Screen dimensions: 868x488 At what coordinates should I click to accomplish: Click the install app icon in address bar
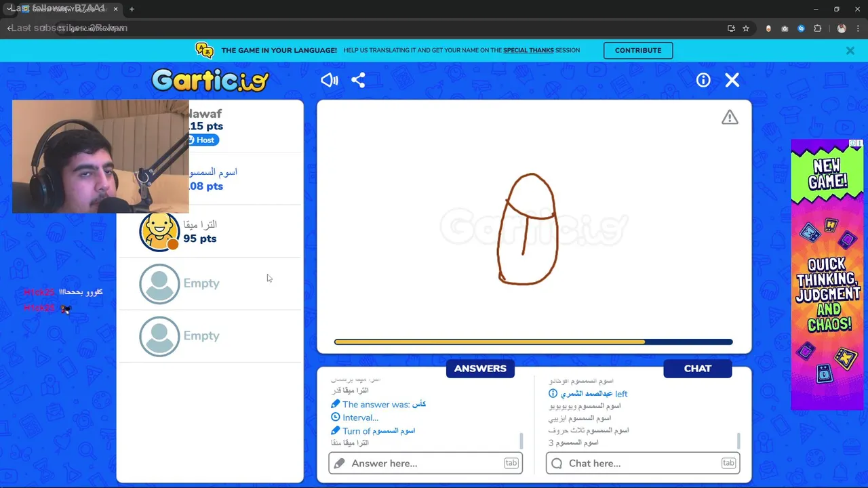[x=731, y=28]
